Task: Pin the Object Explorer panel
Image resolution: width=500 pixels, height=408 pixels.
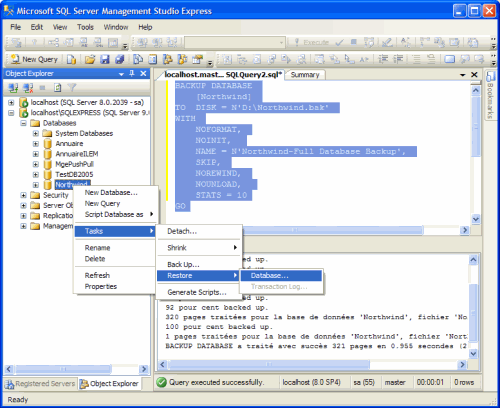Action: point(132,73)
